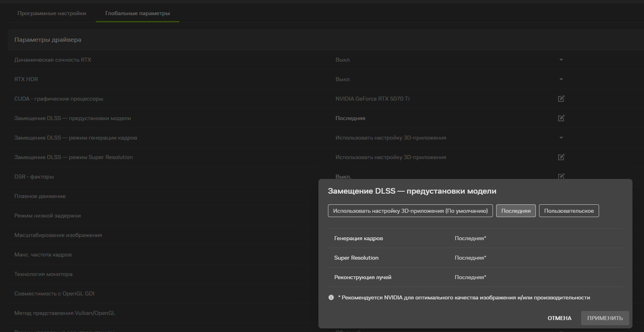The image size is (644, 332).
Task: Click the Super Resolution row in dialog
Action: [475, 258]
